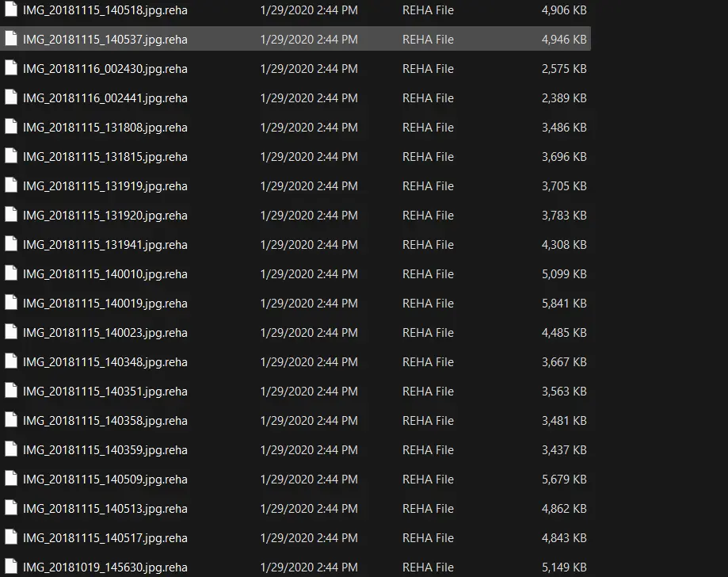Click file icon of IMG_20181115_140019.jpg.reha
Viewport: 728px width, 577px height.
pyautogui.click(x=11, y=302)
